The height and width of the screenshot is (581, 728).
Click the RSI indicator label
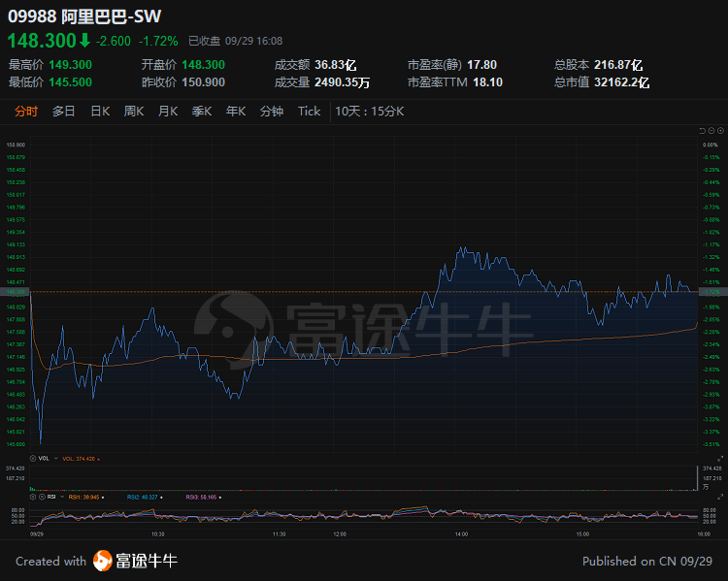click(51, 497)
